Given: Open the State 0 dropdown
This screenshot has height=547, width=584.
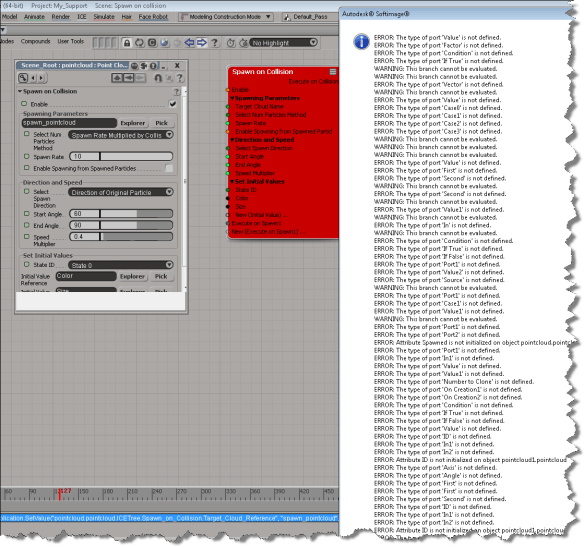Looking at the screenshot, I should [x=121, y=265].
